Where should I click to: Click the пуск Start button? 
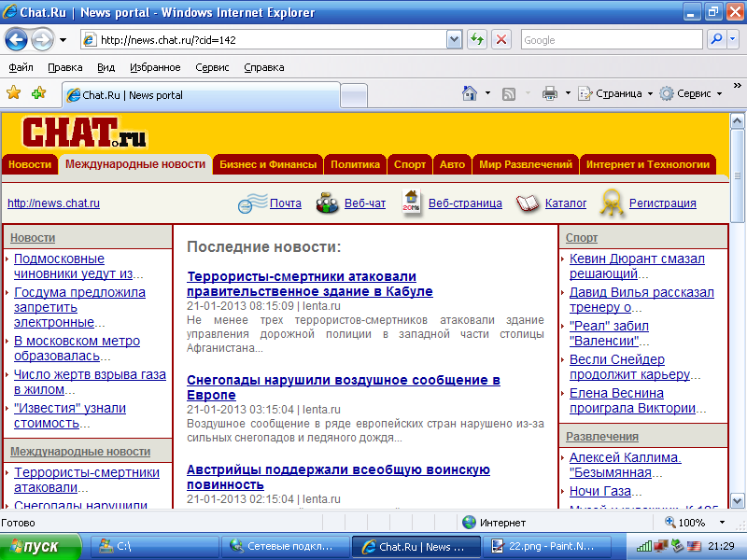[41, 546]
